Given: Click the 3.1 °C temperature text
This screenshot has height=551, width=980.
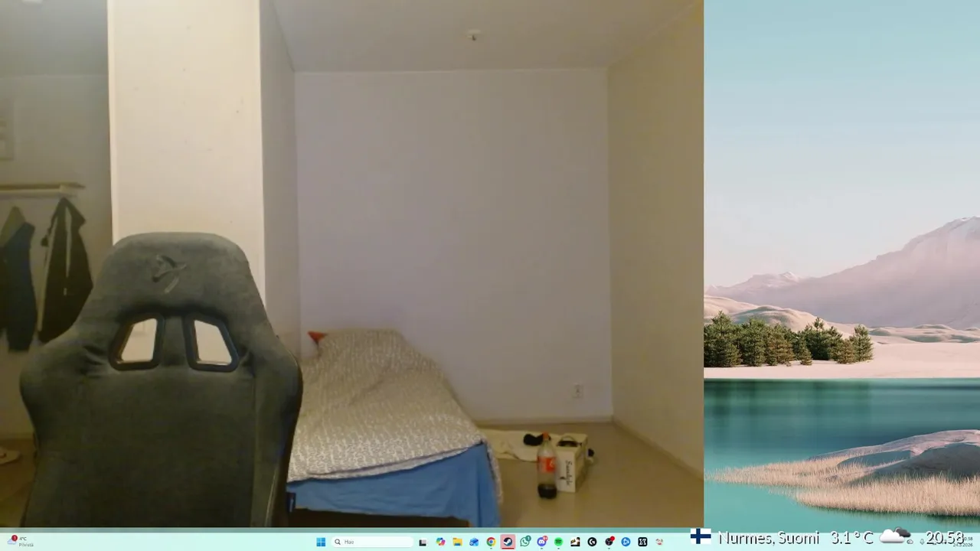Looking at the screenshot, I should tap(852, 538).
